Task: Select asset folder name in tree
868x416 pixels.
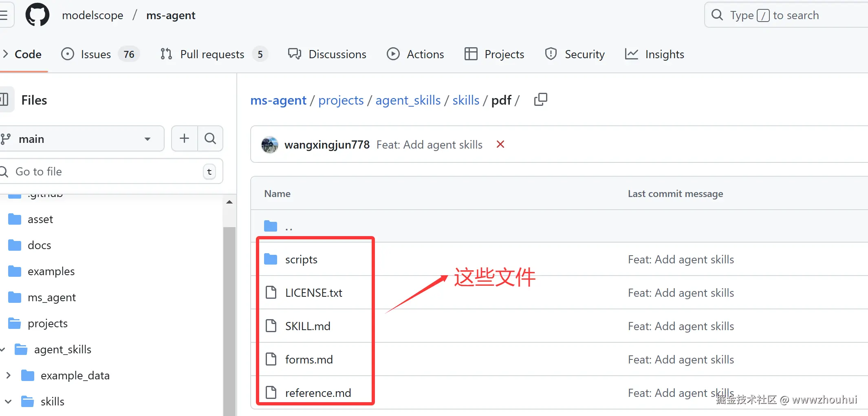Action: pos(40,219)
